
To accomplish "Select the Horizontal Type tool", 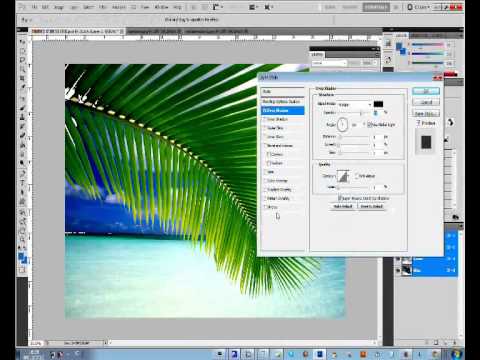I will tap(22, 183).
